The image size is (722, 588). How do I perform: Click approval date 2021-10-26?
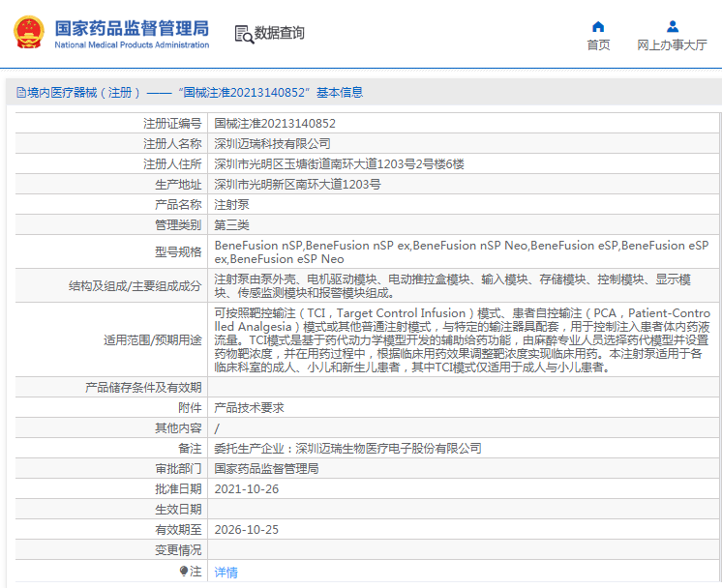[247, 488]
